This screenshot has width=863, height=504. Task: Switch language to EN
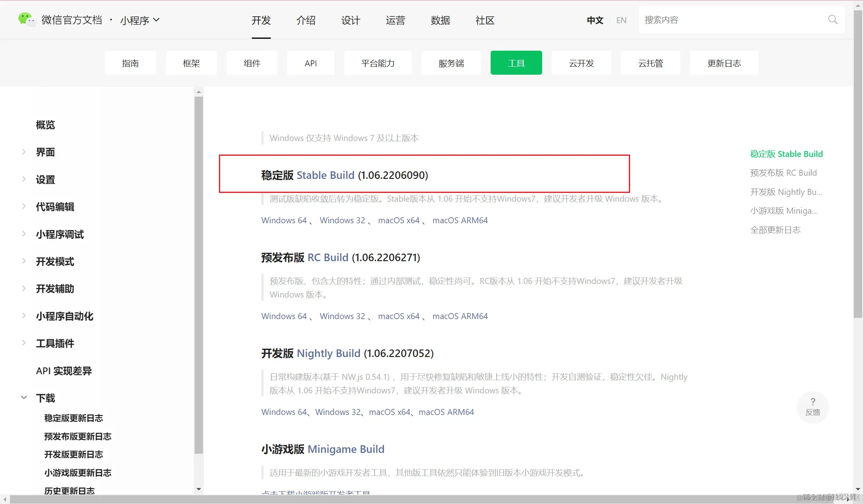(x=621, y=20)
